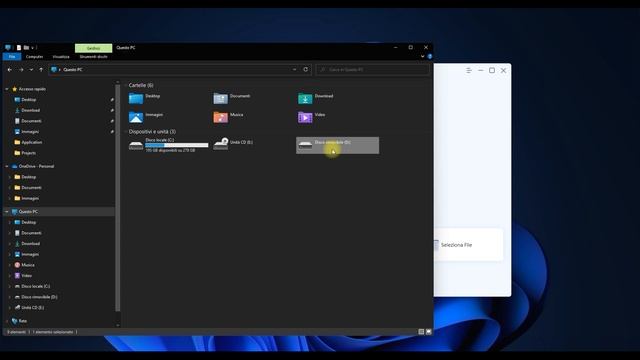This screenshot has height=360, width=640.
Task: Switch to large icons view status bar
Action: 428,332
